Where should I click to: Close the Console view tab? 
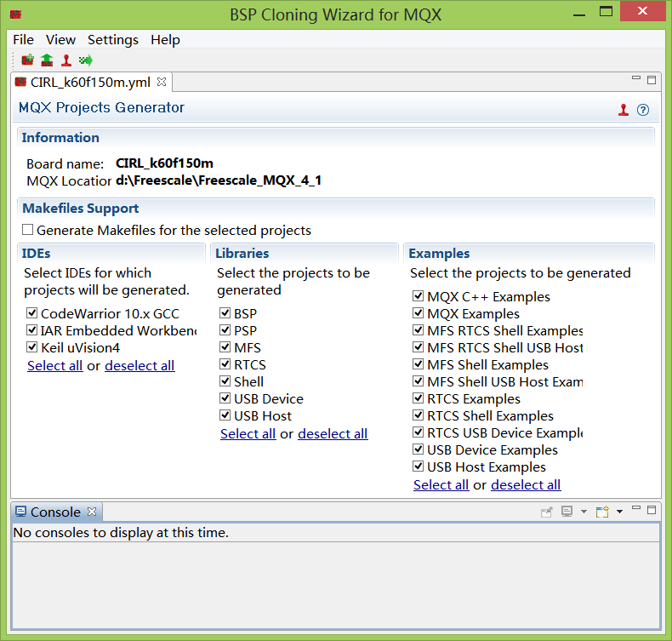coord(92,511)
